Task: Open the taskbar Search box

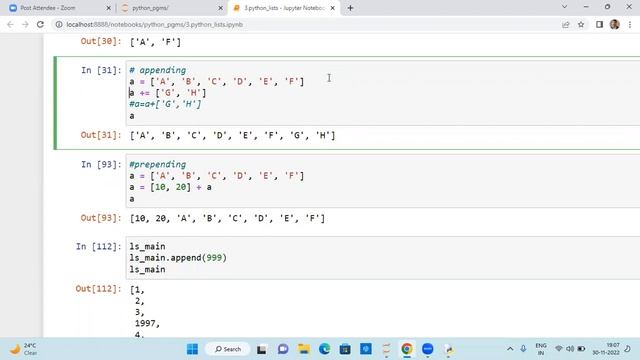Action: (227, 349)
